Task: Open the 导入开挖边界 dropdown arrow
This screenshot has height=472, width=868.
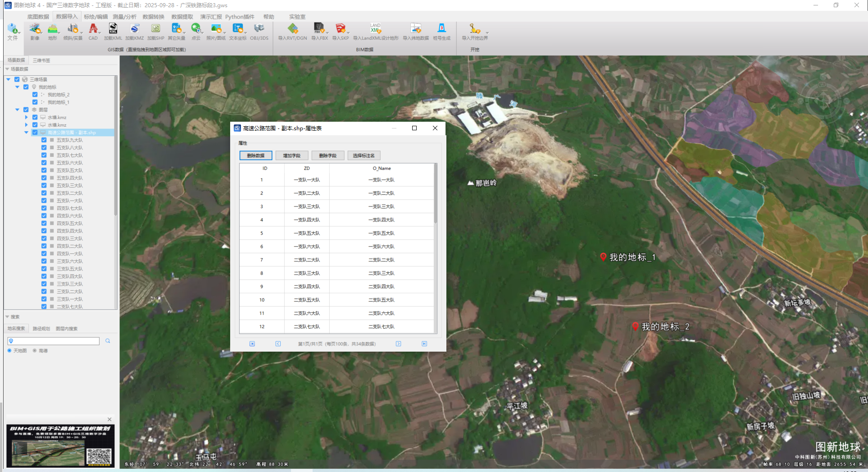Action: pos(487,33)
